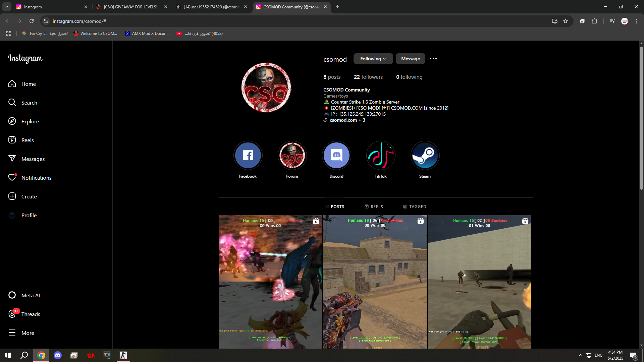
Task: Switch to the TAGGED tab
Action: 415,206
